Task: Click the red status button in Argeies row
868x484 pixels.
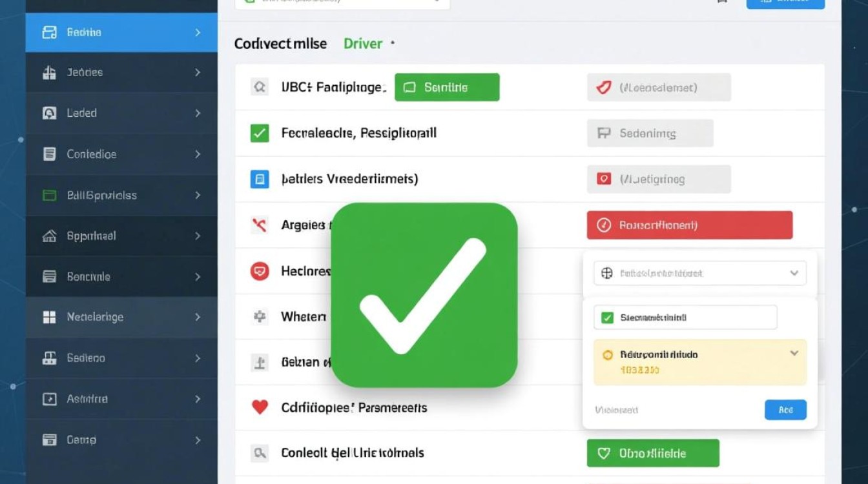Action: click(689, 225)
